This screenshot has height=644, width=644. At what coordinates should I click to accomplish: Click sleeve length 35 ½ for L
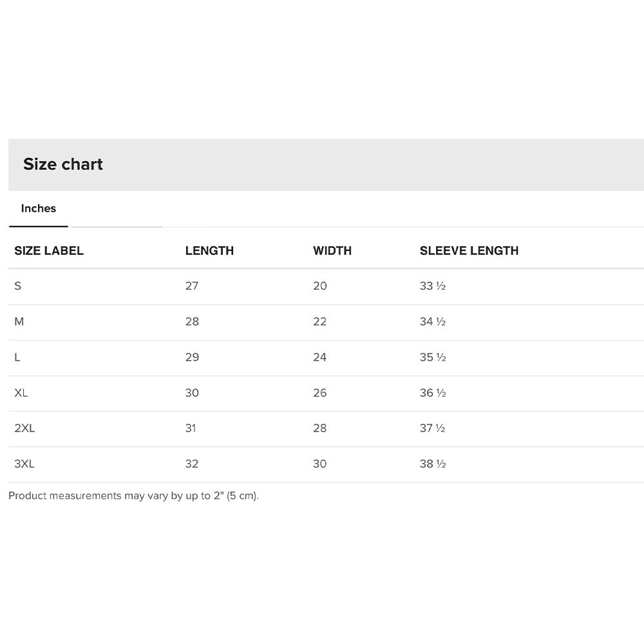(433, 357)
